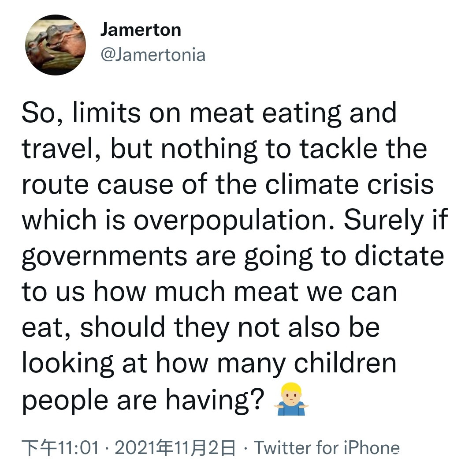The width and height of the screenshot is (476, 469).
Task: Open the hippo profile picture
Action: click(x=56, y=45)
